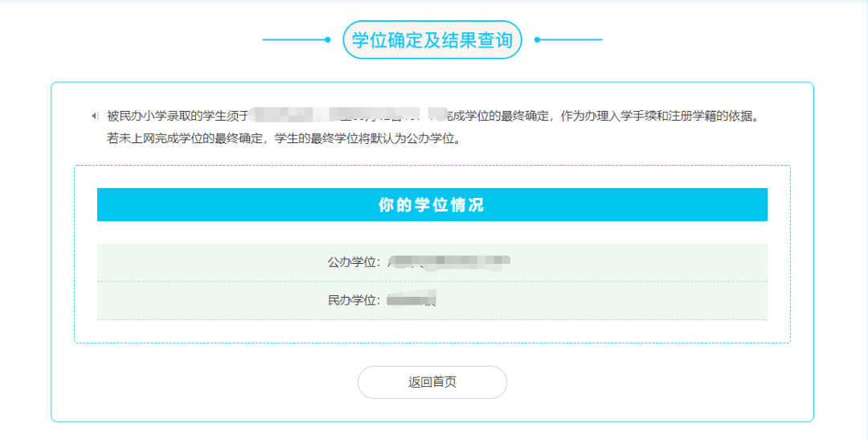Click the 公办学位 label
The width and height of the screenshot is (868, 440).
[x=354, y=261]
